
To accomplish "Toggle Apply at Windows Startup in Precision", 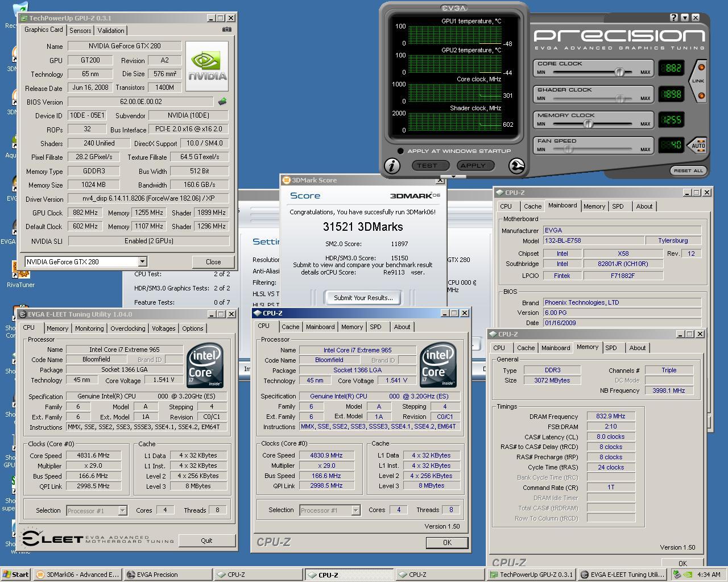I will point(400,151).
